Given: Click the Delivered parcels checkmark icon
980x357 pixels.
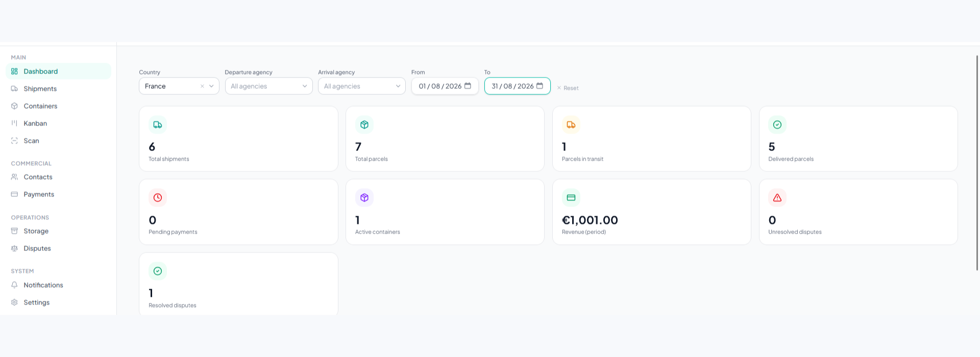Looking at the screenshot, I should pyautogui.click(x=777, y=124).
